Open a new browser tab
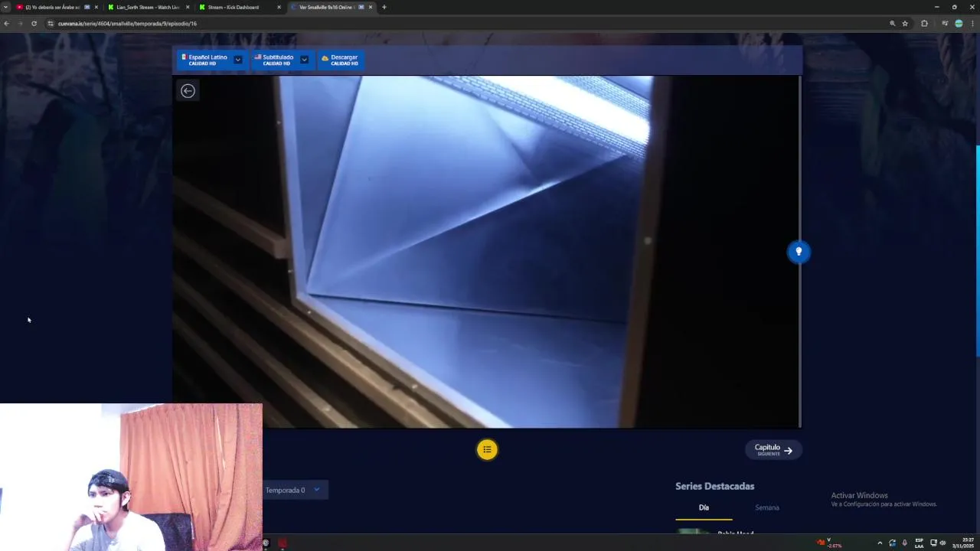980x551 pixels. [384, 8]
